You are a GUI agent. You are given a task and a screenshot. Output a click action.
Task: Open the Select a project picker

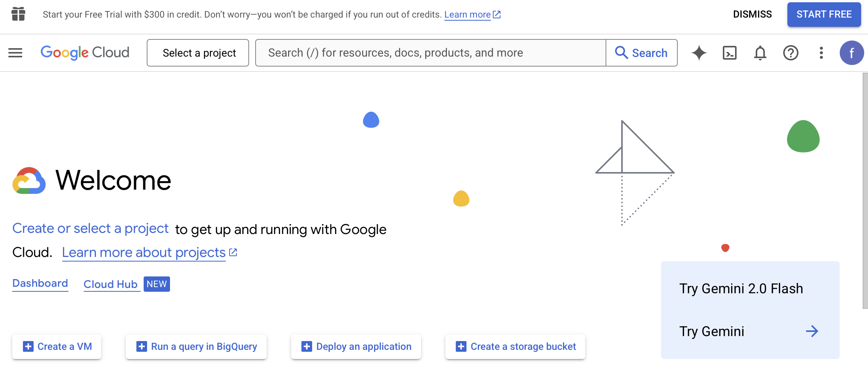(x=198, y=53)
